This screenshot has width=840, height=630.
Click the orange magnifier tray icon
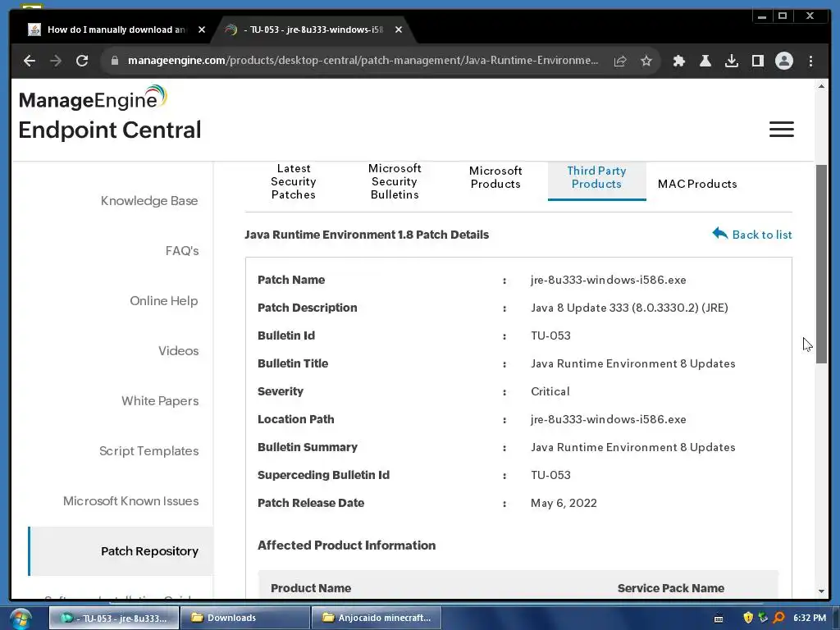tap(779, 618)
